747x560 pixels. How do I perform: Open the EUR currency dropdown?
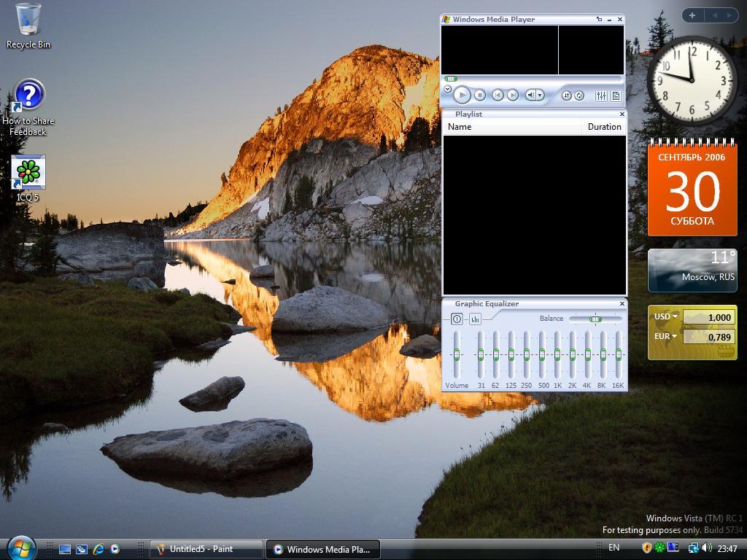point(665,337)
